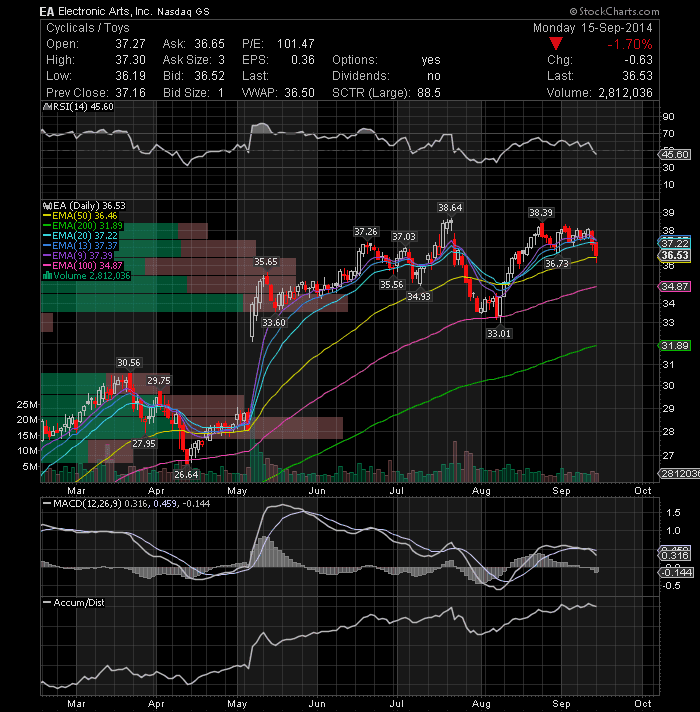The image size is (700, 712).
Task: Click the High value 37.30
Action: [130, 59]
